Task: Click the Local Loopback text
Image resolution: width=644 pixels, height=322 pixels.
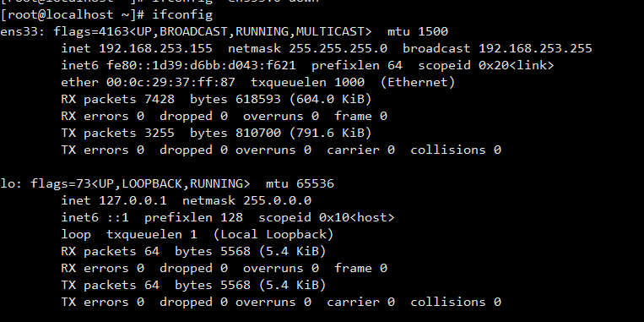Action: point(273,234)
